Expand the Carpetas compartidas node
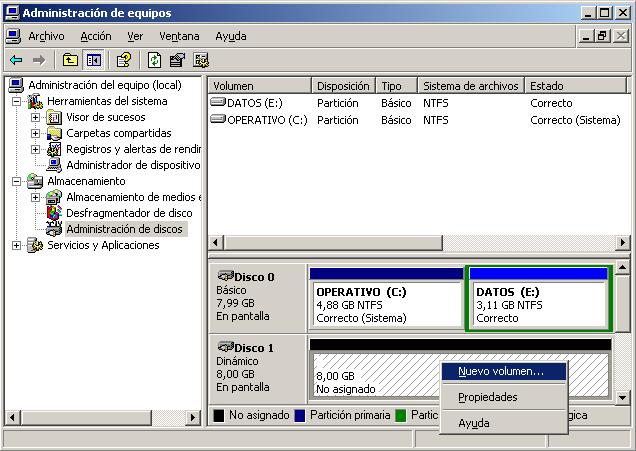636x451 pixels. point(35,133)
